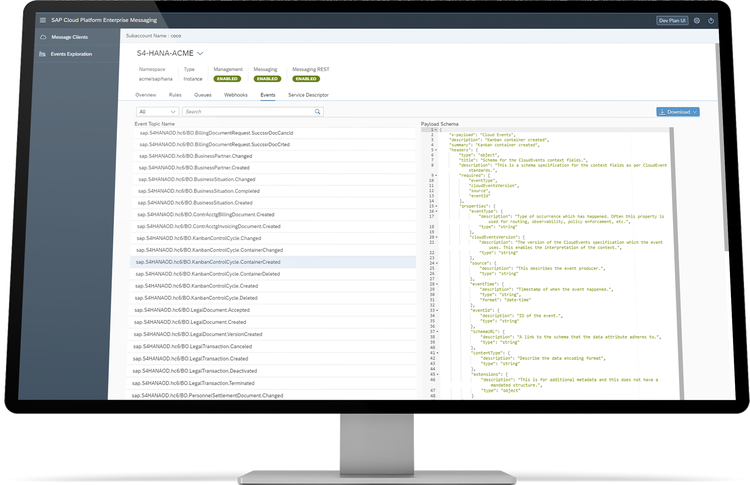The image size is (750, 485).
Task: Click the Dev Plan UI button
Action: click(x=672, y=21)
